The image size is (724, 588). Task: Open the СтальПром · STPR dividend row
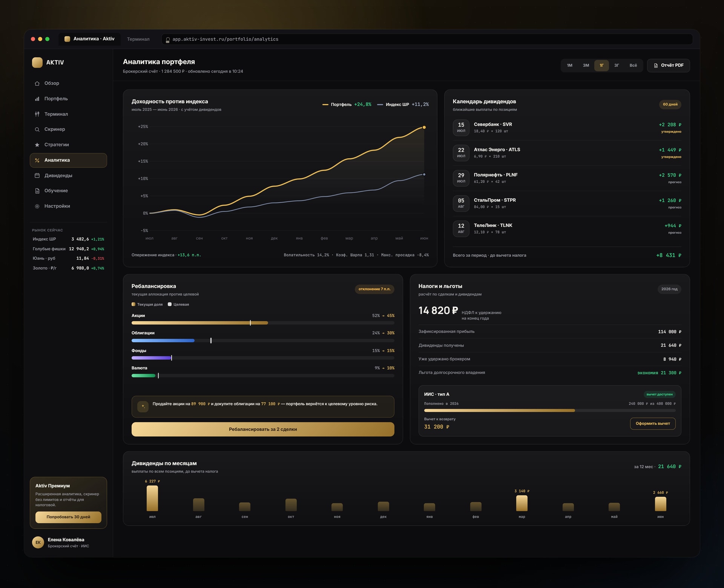click(x=567, y=204)
